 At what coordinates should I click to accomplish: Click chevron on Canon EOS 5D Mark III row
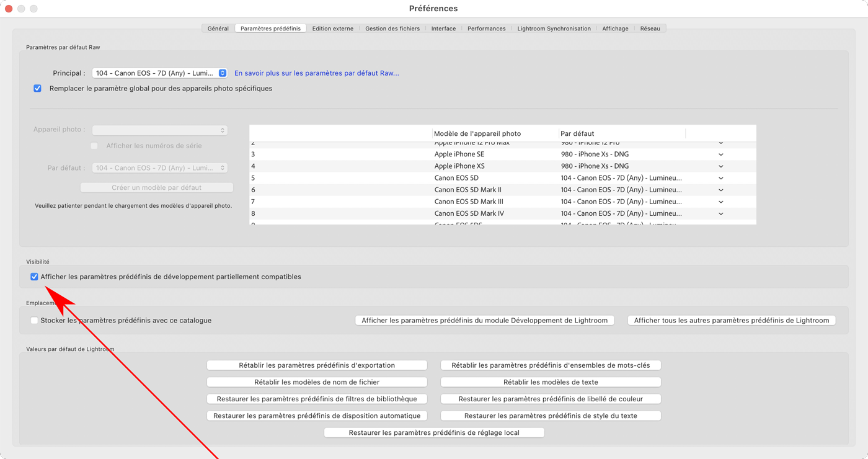720,202
